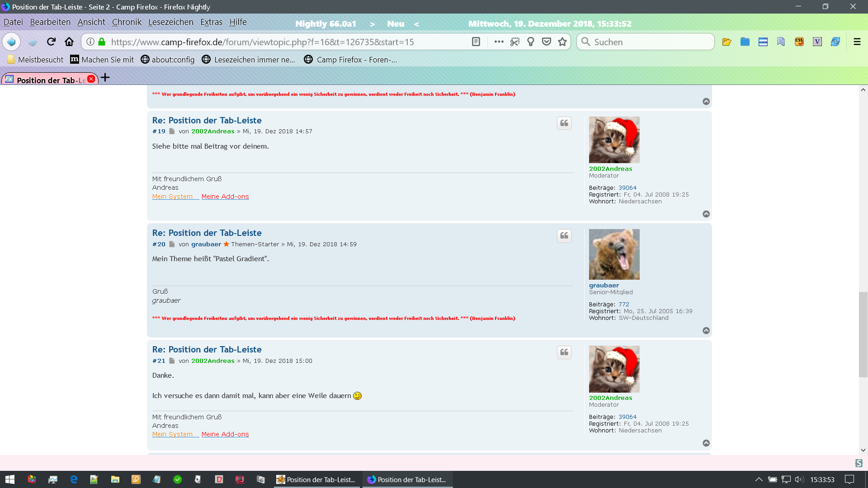868x488 pixels.
Task: Click the CSS toolbar extension icon
Action: (x=799, y=42)
